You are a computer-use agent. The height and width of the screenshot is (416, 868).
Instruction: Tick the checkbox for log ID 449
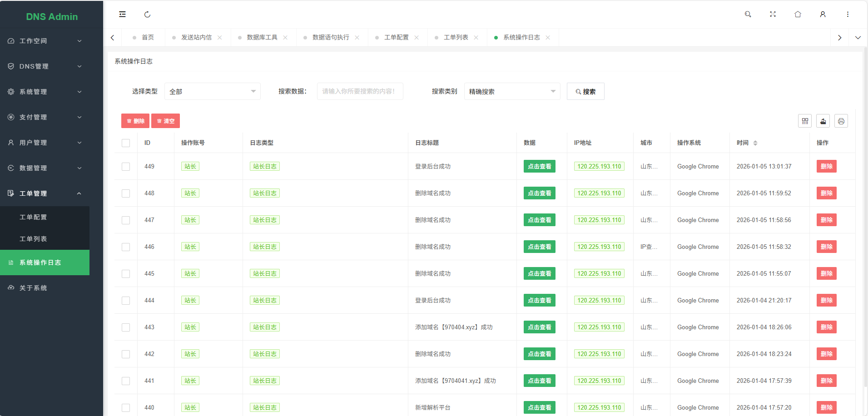tap(126, 167)
